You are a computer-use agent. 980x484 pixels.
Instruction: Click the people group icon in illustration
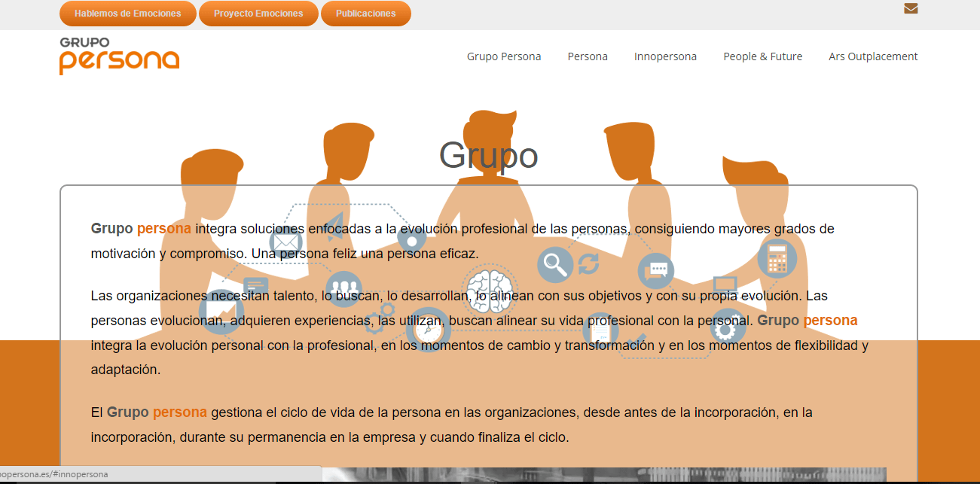346,288
